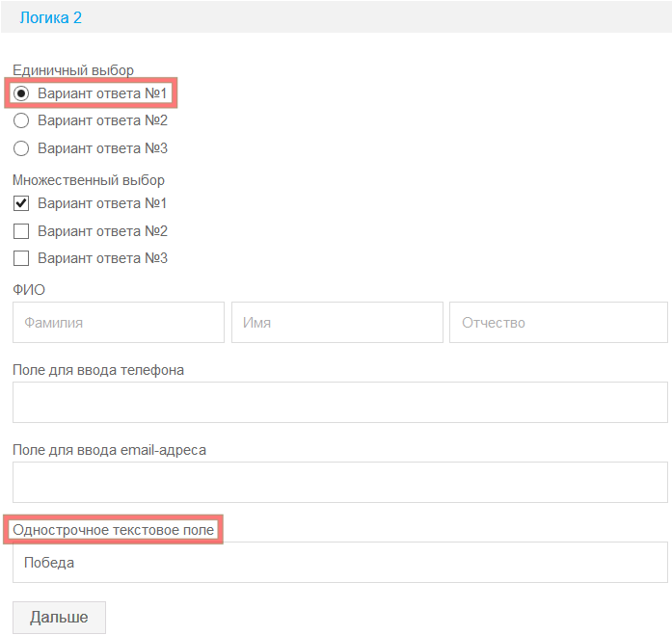Activate the Отчество input field
The height and width of the screenshot is (635, 672).
[x=557, y=323]
